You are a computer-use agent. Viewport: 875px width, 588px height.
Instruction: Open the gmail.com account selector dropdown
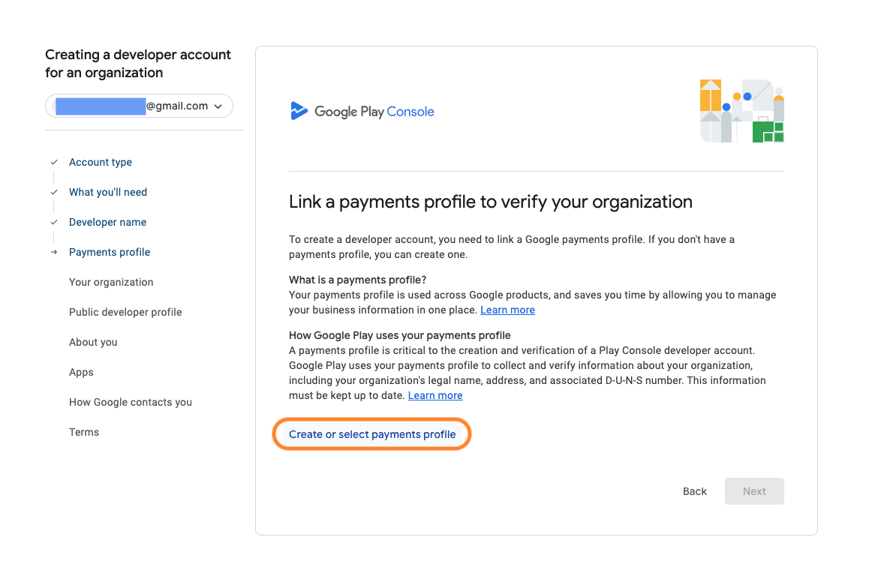tap(139, 106)
